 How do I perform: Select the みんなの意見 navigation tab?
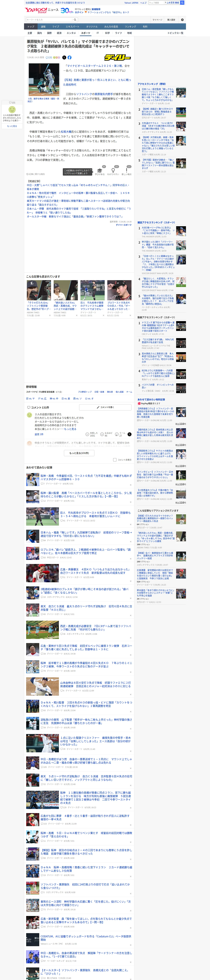(x=111, y=27)
